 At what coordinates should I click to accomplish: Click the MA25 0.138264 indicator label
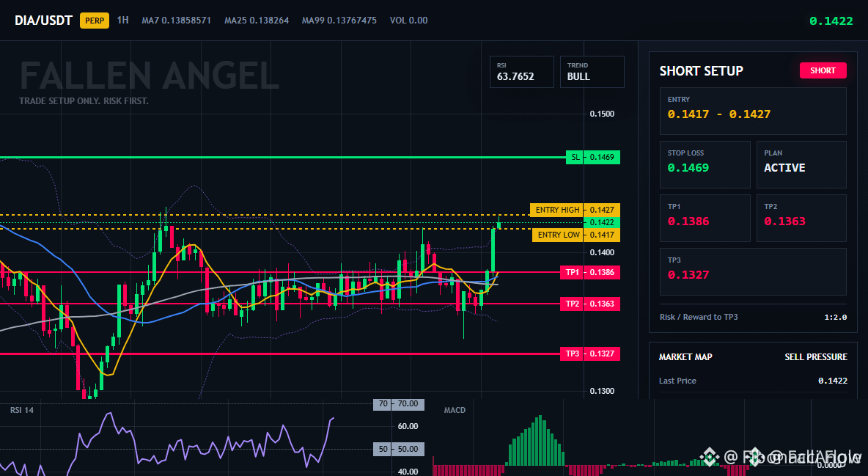257,20
